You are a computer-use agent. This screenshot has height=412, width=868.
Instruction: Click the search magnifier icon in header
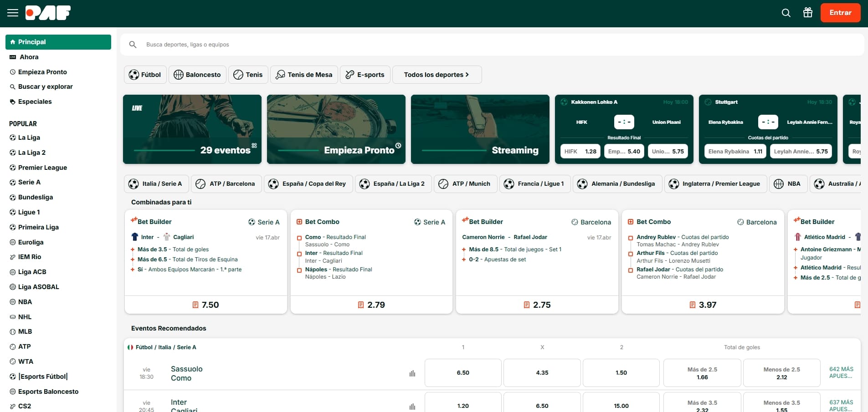(x=786, y=13)
